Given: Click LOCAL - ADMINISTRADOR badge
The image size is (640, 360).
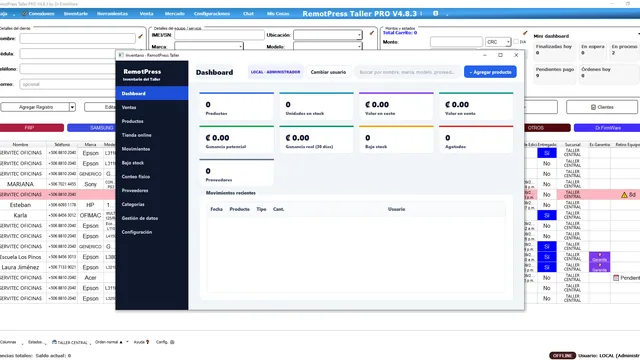Looking at the screenshot, I should click(x=276, y=72).
